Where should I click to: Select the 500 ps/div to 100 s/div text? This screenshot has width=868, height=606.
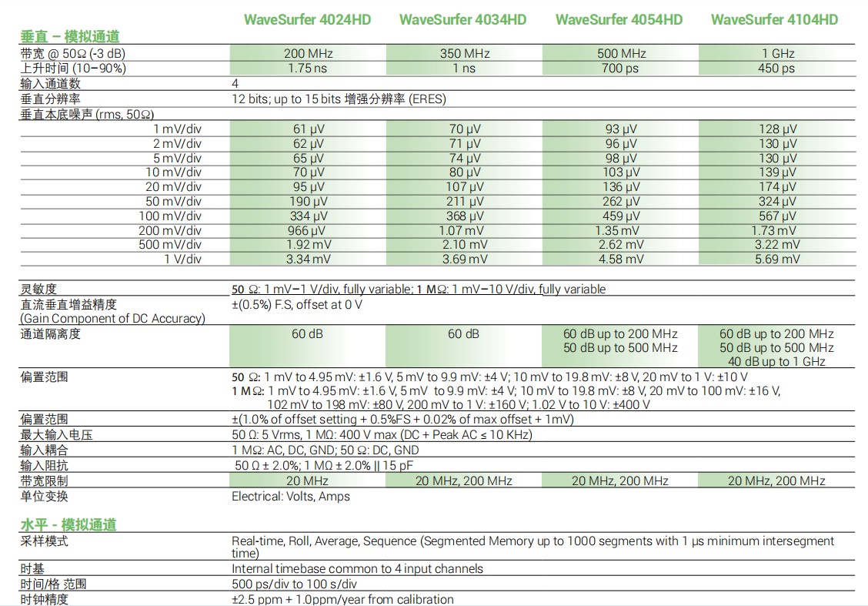pyautogui.click(x=295, y=584)
